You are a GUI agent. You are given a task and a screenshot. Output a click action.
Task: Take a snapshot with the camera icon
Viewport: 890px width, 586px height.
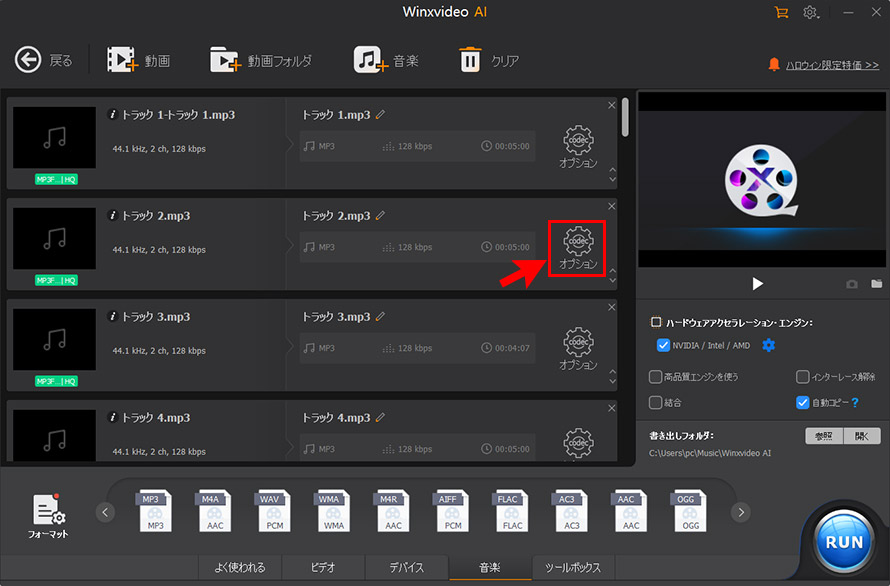point(852,284)
